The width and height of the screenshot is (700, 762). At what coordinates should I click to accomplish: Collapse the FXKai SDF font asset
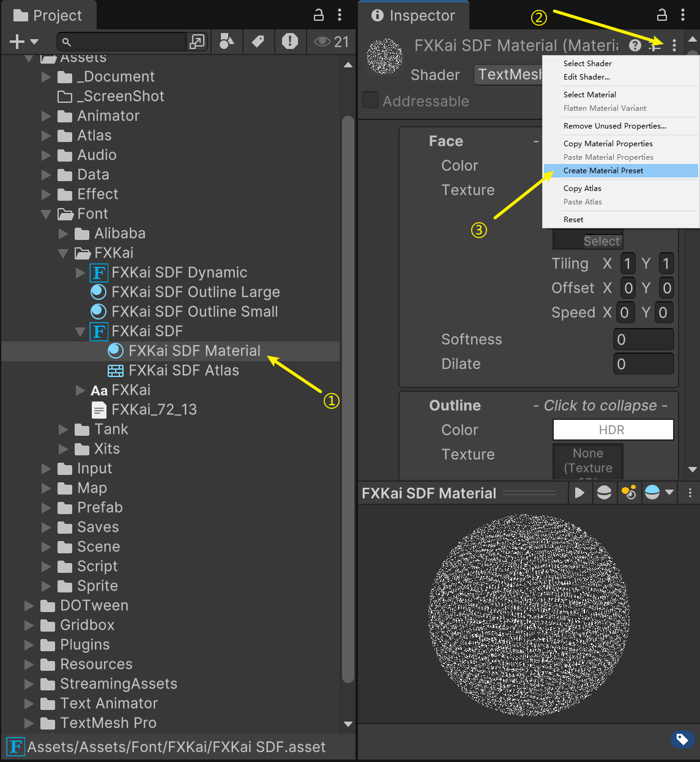point(80,332)
